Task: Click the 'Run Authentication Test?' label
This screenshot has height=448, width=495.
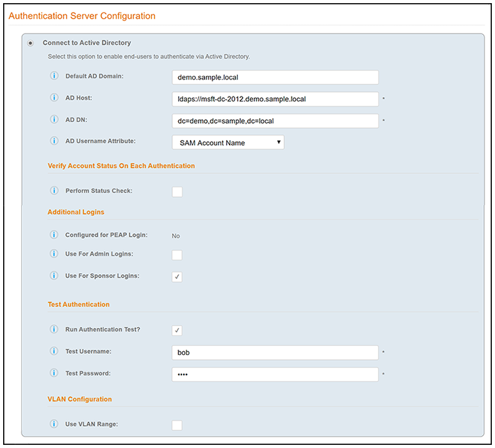Action: point(103,329)
